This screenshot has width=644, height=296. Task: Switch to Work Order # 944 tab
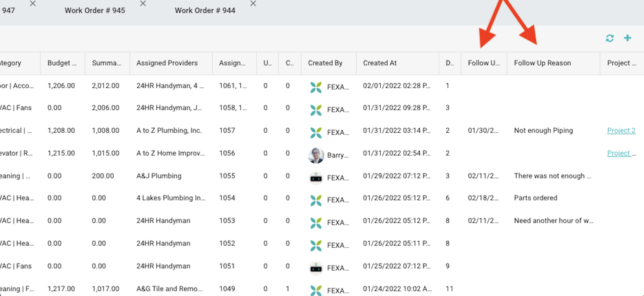[x=205, y=11]
